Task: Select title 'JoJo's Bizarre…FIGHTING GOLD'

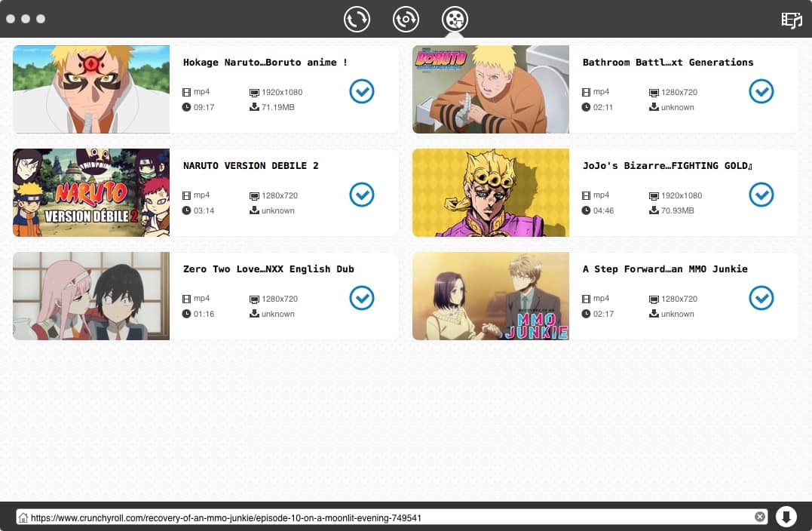Action: 667,166
